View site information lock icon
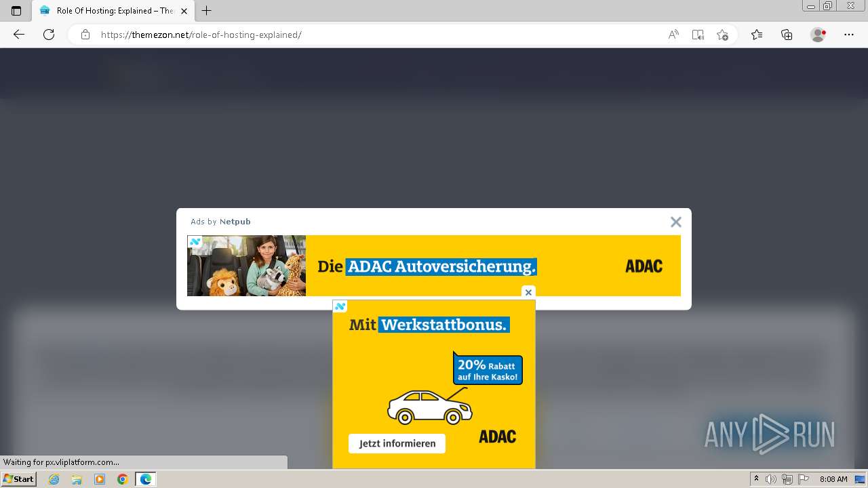Viewport: 868px width, 488px height. click(85, 35)
